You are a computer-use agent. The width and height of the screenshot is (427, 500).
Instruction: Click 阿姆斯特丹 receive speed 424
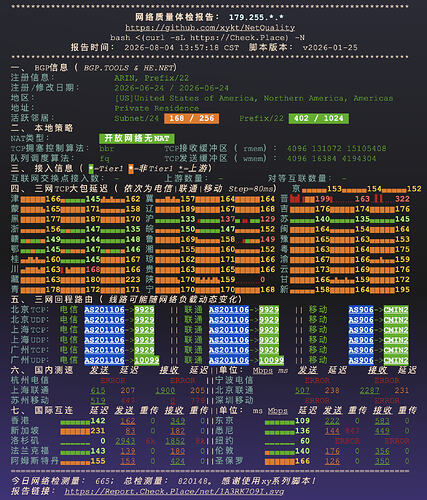[177, 461]
